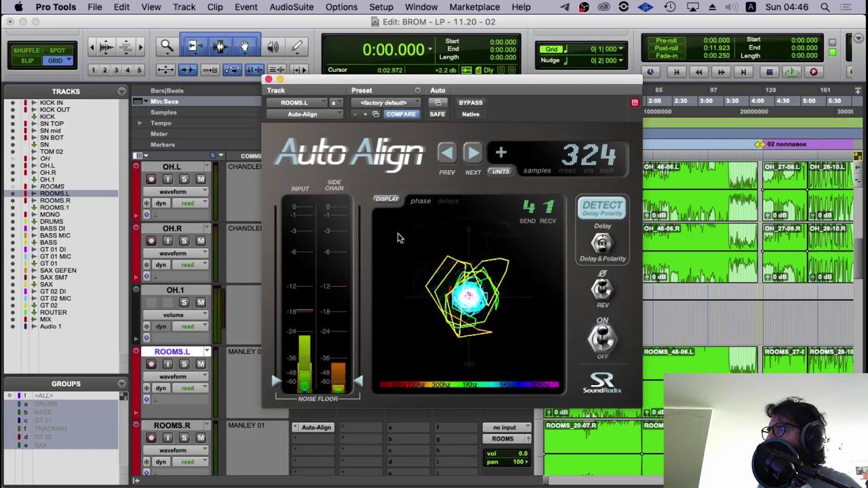This screenshot has height=488, width=868.
Task: Click the transport Record button
Action: coord(814,72)
